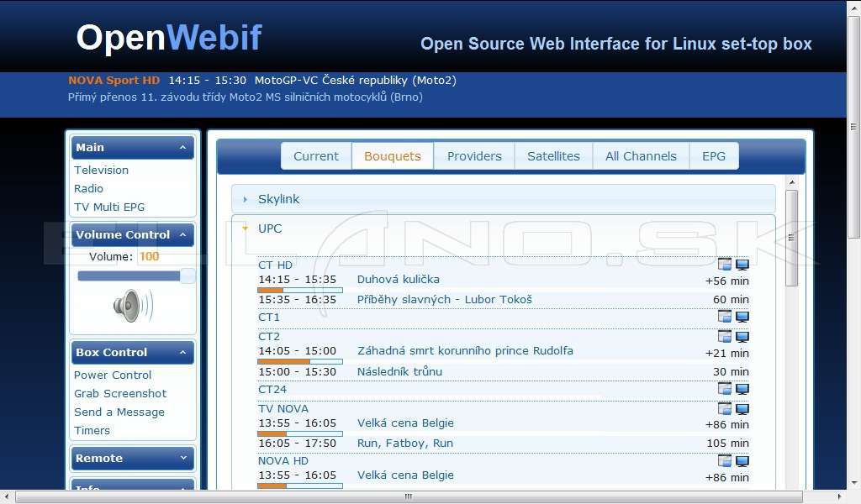861x504 pixels.
Task: Click the page vertical scrollbar thumb
Action: 853,127
